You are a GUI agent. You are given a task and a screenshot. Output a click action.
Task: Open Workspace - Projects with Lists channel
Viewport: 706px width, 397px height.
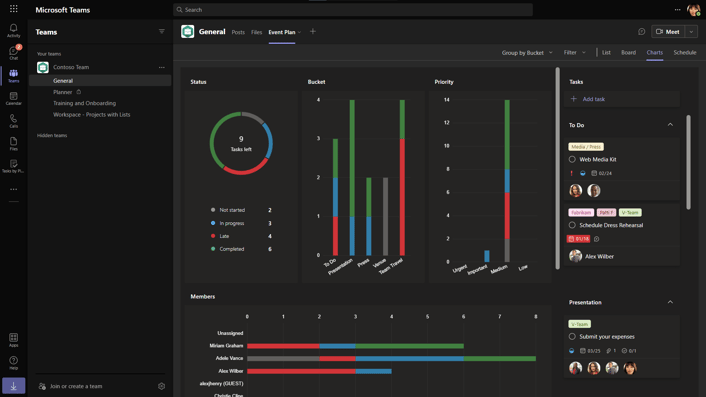pyautogui.click(x=92, y=114)
